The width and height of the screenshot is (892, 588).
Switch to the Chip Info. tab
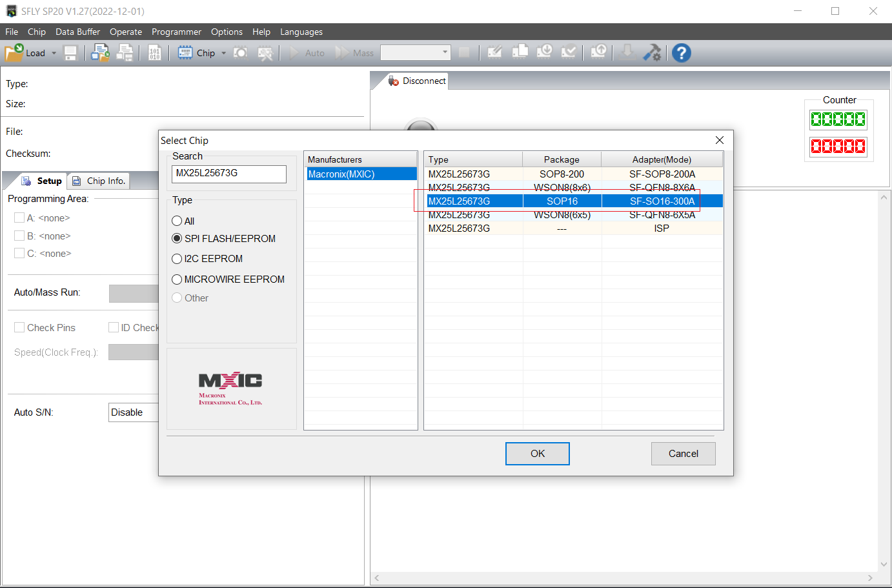[99, 181]
